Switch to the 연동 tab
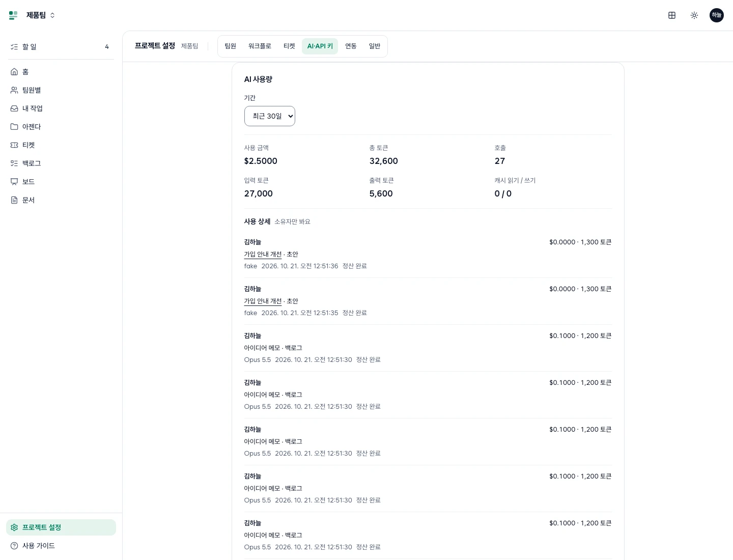 coord(351,46)
